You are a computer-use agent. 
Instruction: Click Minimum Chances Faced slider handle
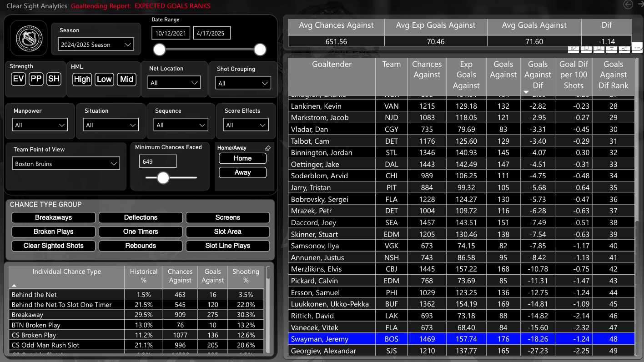pos(163,178)
